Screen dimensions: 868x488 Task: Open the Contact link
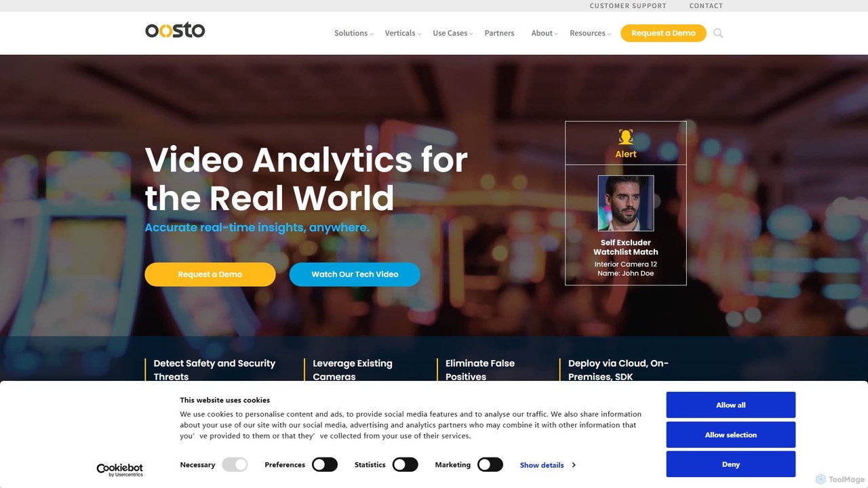(x=706, y=5)
